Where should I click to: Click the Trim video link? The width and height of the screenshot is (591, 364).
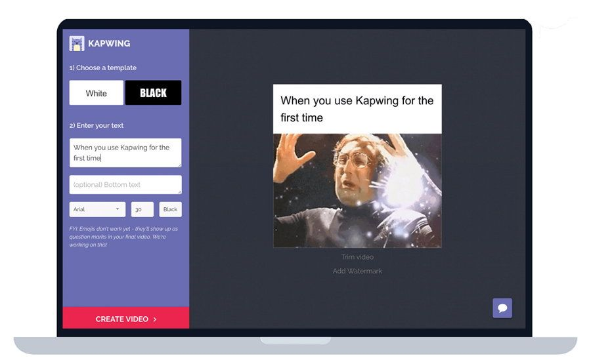point(357,257)
